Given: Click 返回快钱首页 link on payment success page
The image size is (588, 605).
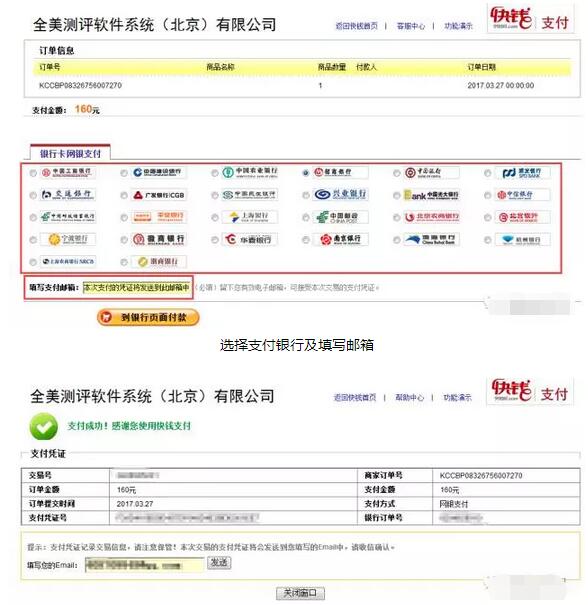Looking at the screenshot, I should point(355,397).
